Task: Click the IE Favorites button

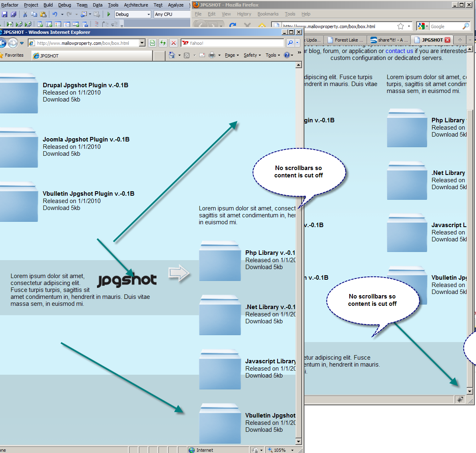Action: 12,55
